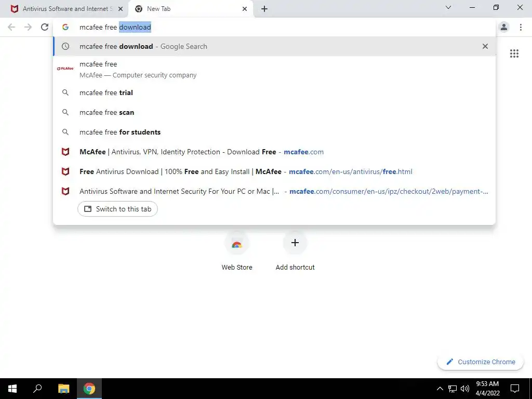Switch to Antivirus Software and Internet tab

coord(64,9)
